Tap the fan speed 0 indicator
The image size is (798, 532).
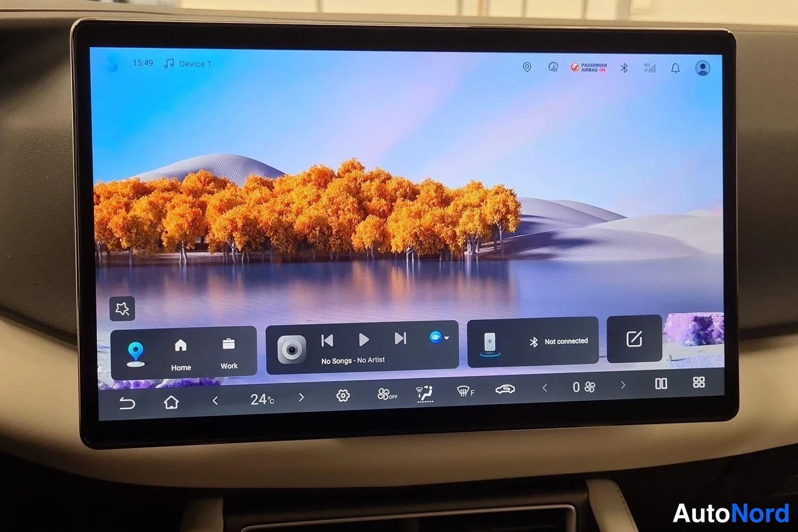584,387
